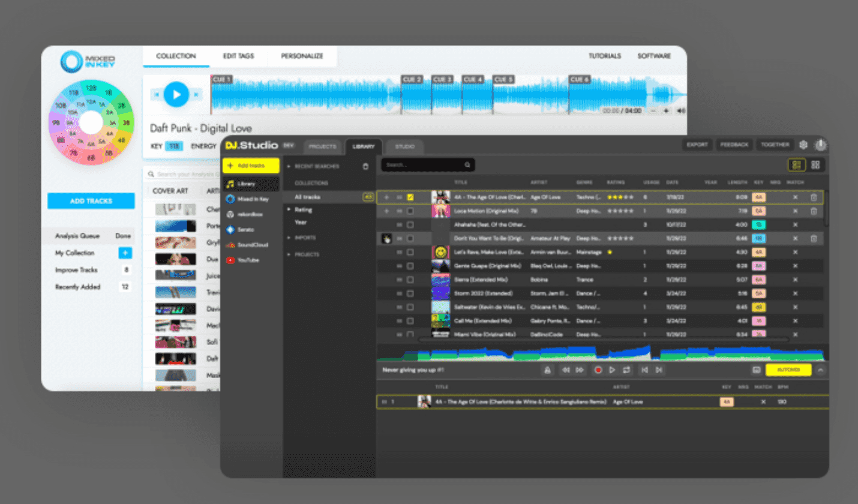Delete The Age Of Love track via trash icon
The width and height of the screenshot is (858, 504).
pyautogui.click(x=814, y=197)
